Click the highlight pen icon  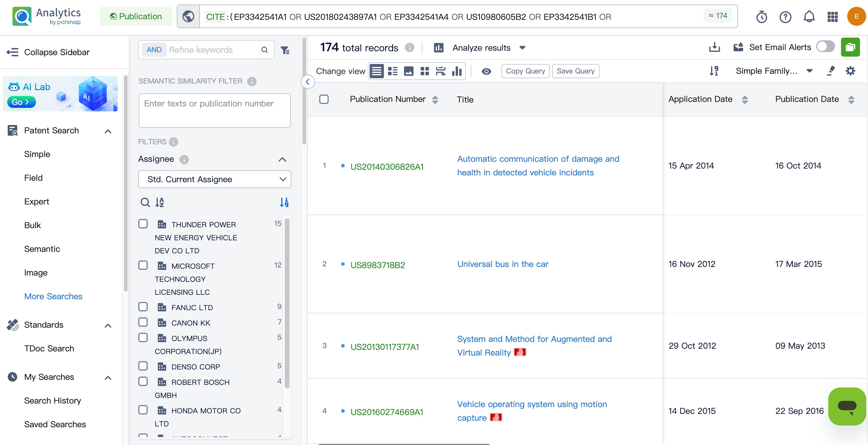831,71
